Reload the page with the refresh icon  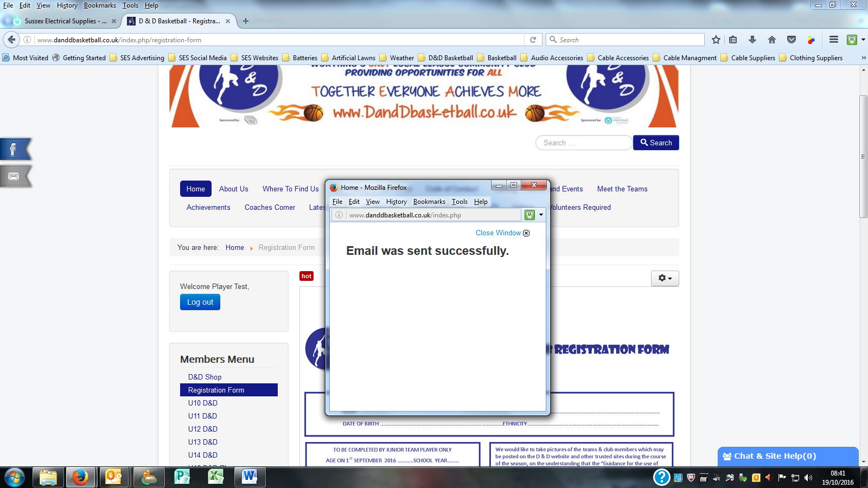point(533,40)
